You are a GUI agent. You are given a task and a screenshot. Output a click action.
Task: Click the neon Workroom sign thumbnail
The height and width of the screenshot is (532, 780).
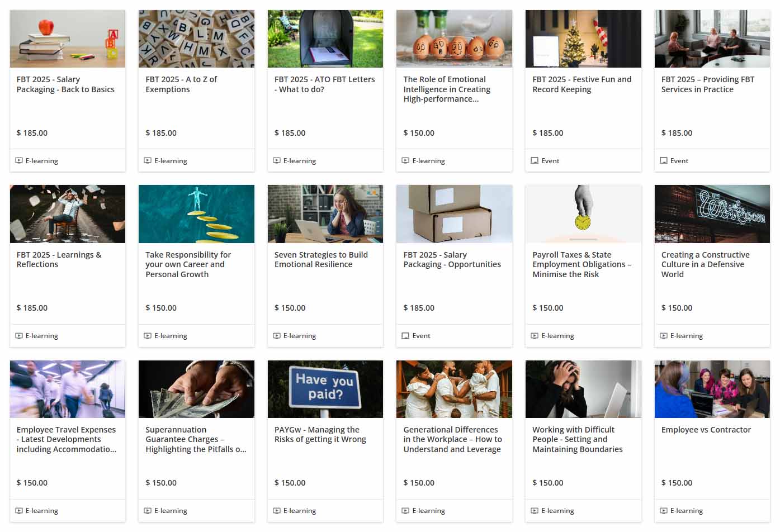coord(712,214)
